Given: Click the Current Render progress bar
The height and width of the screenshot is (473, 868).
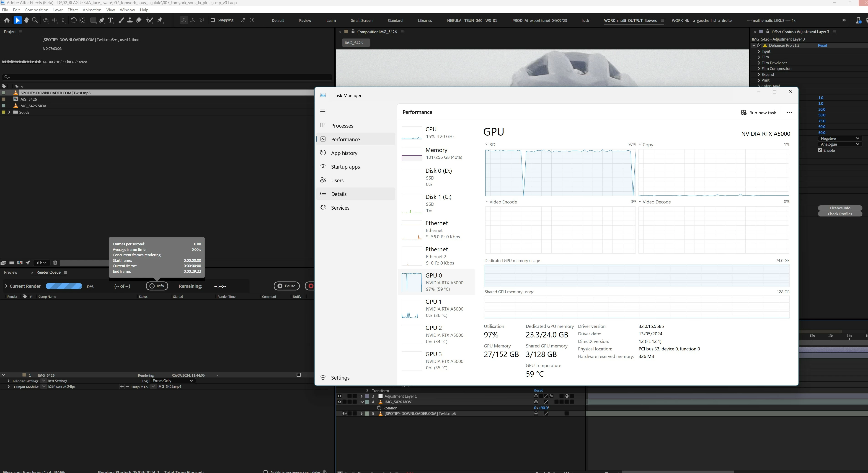Looking at the screenshot, I should click(64, 286).
